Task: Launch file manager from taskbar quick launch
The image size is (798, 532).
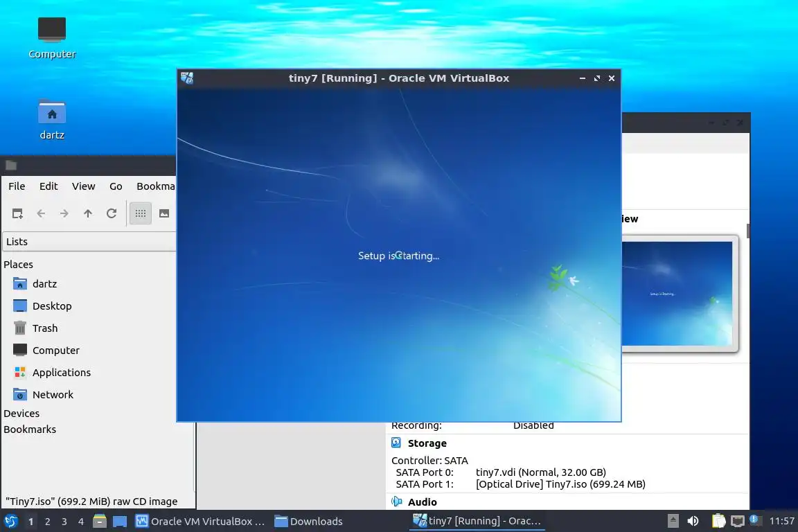Action: (100, 522)
